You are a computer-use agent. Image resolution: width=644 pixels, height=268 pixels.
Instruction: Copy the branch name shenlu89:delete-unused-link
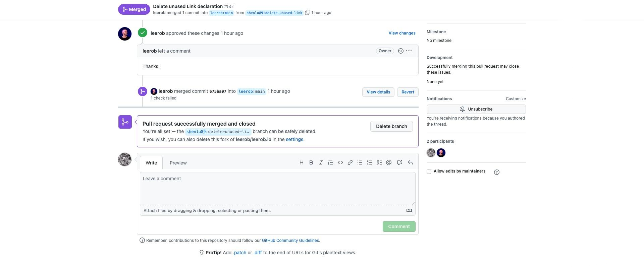coord(307,13)
